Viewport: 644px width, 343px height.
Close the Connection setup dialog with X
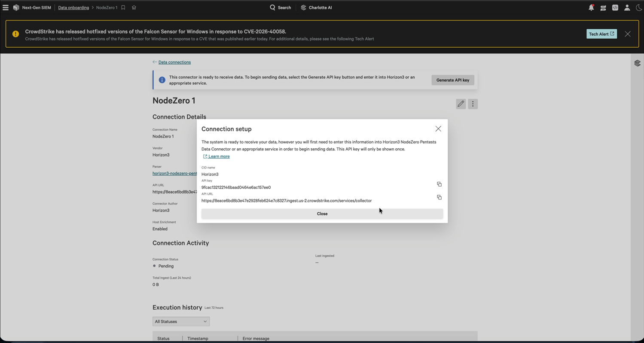(438, 129)
